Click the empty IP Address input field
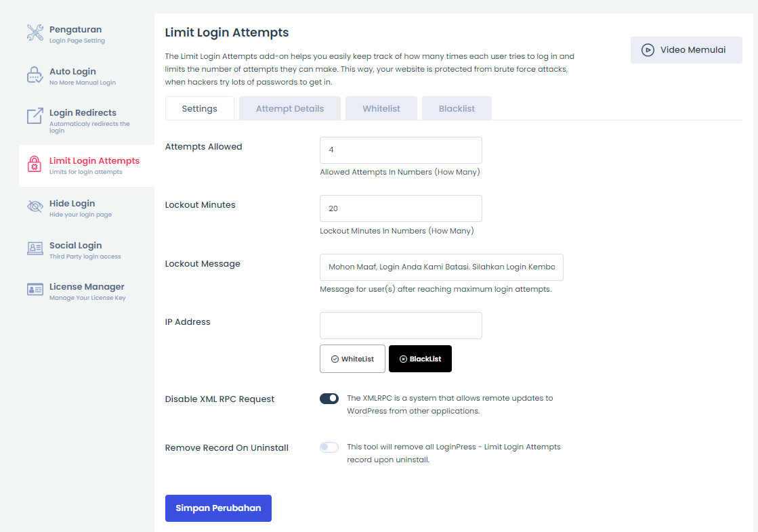 400,326
